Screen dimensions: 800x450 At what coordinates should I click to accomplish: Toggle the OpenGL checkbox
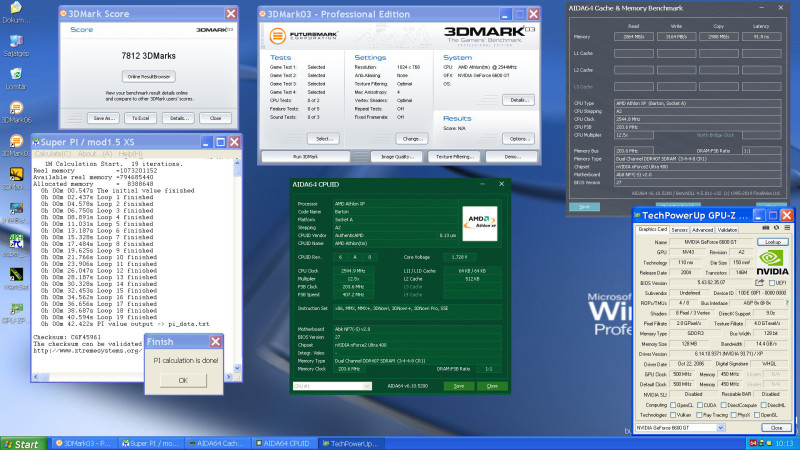point(757,415)
